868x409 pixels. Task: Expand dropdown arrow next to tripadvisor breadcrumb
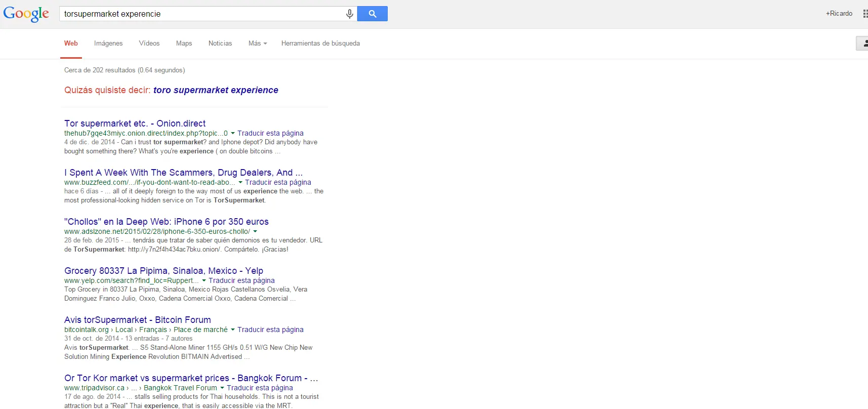tap(222, 388)
